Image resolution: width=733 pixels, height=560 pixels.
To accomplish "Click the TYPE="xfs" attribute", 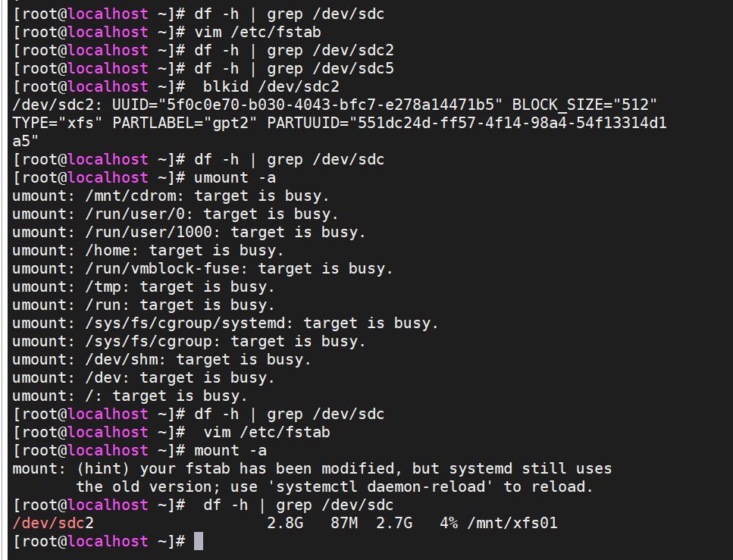I will [x=58, y=123].
